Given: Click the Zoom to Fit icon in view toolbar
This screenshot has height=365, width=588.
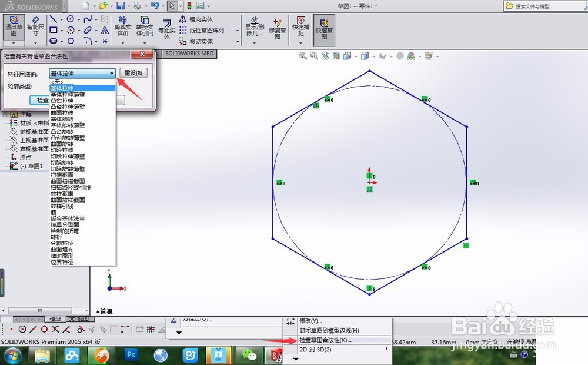Looking at the screenshot, I should [x=303, y=56].
